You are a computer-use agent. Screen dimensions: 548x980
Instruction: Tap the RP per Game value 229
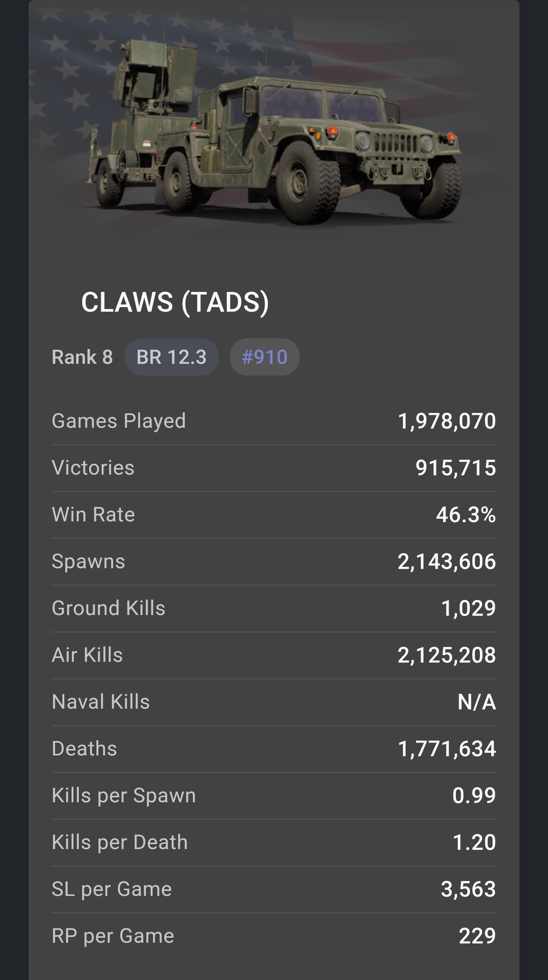point(477,936)
